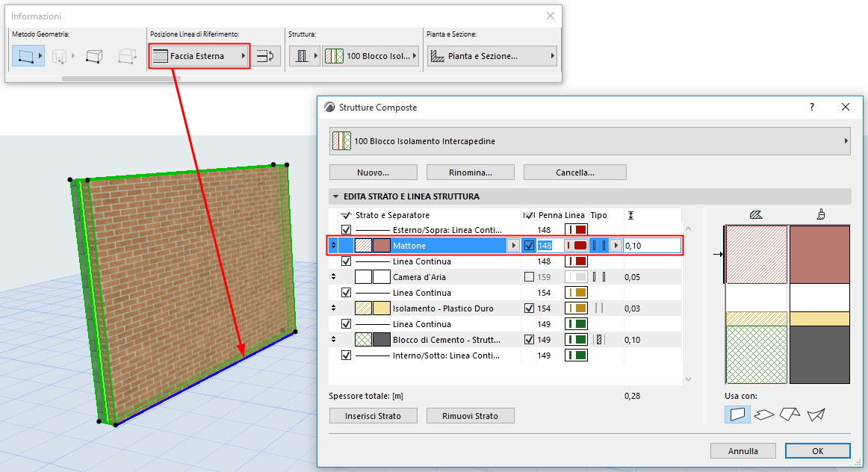
Task: Open the 100 Blocco Isol... structure dropdown
Action: (x=371, y=56)
